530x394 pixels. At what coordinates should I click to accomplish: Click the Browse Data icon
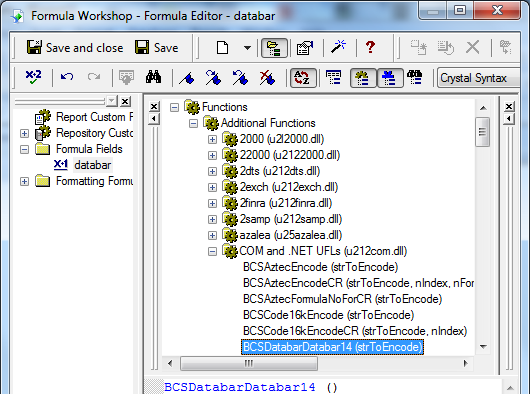coord(127,77)
